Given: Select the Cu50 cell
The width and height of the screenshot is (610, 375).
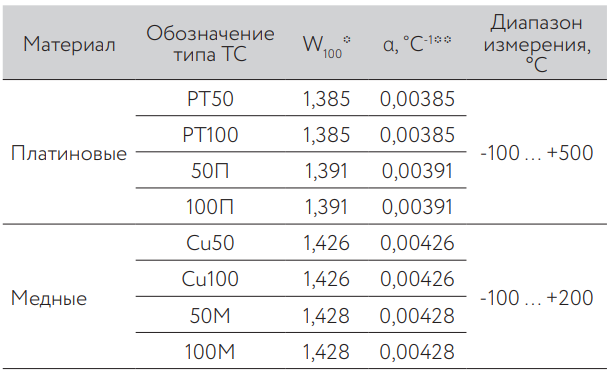Looking at the screenshot, I should coord(210,243).
